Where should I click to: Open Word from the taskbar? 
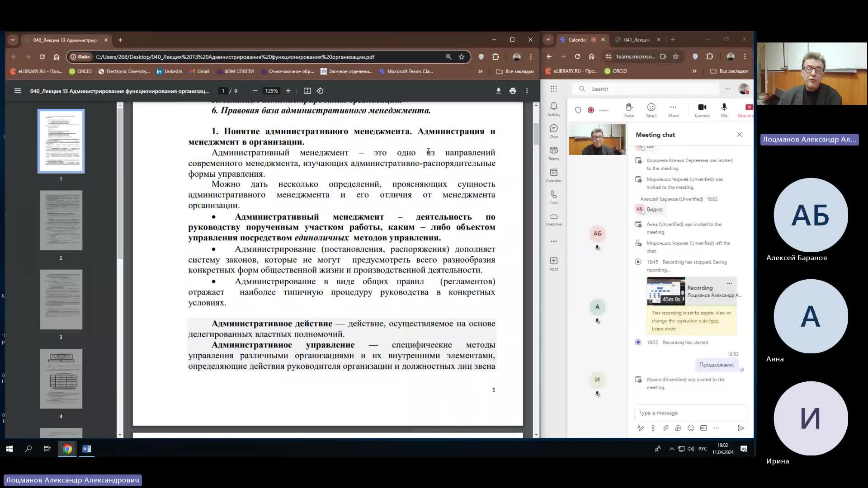pyautogui.click(x=87, y=449)
